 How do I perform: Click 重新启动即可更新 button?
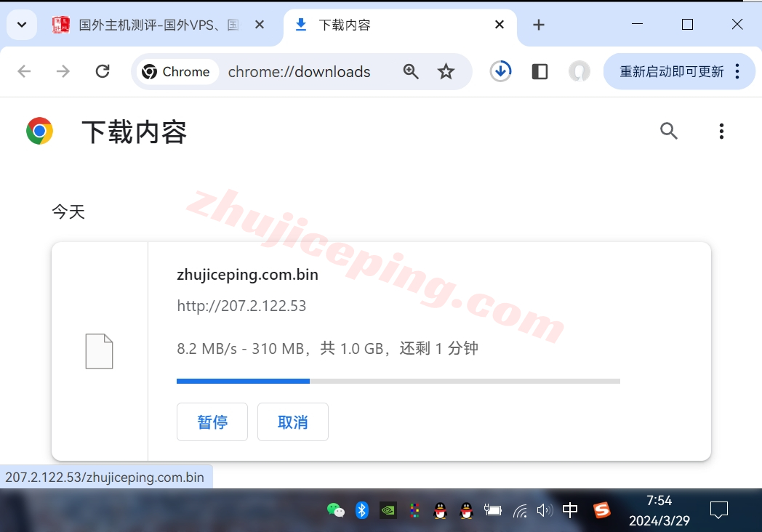[x=672, y=71]
